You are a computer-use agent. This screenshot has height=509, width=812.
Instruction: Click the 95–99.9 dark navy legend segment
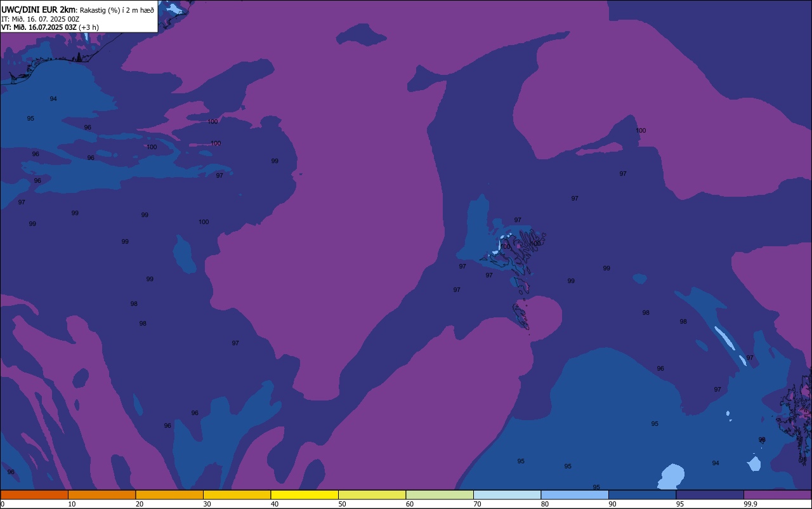(x=710, y=494)
